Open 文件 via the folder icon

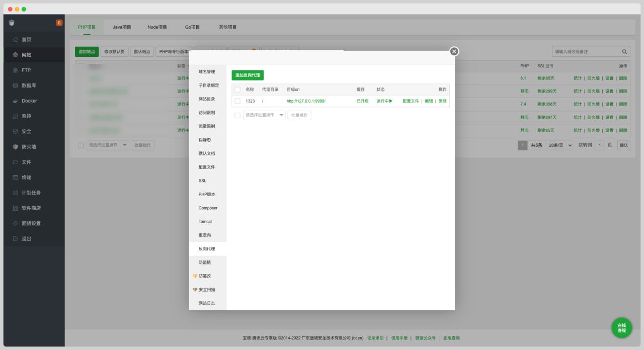click(16, 162)
